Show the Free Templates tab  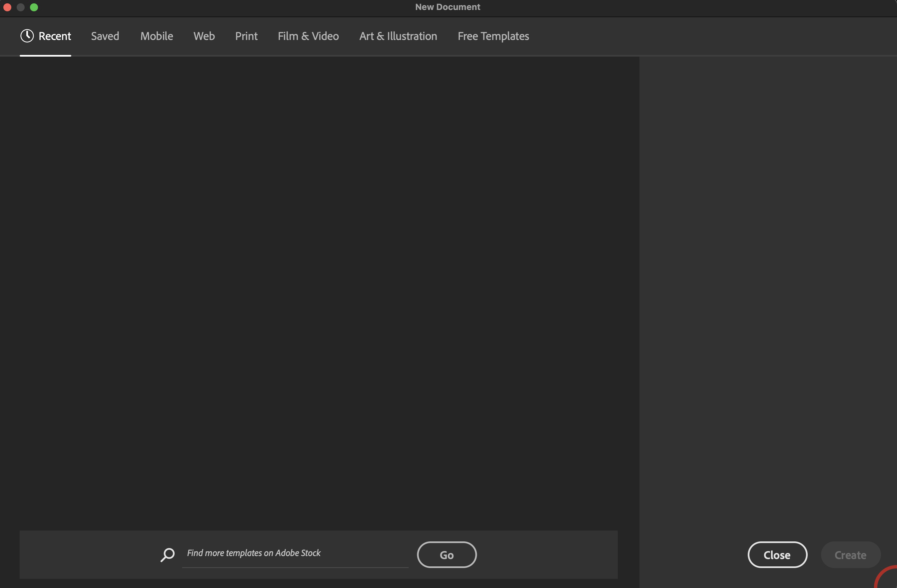(493, 36)
